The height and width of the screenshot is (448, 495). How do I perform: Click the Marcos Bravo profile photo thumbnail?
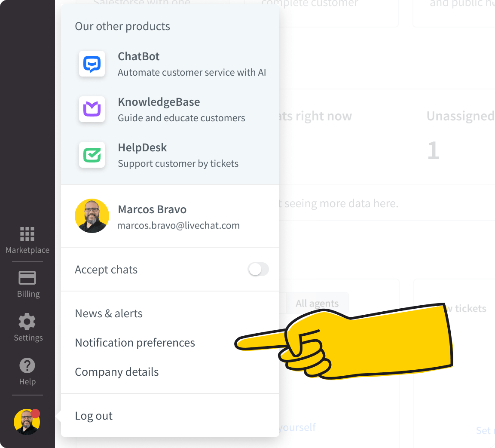point(92,216)
